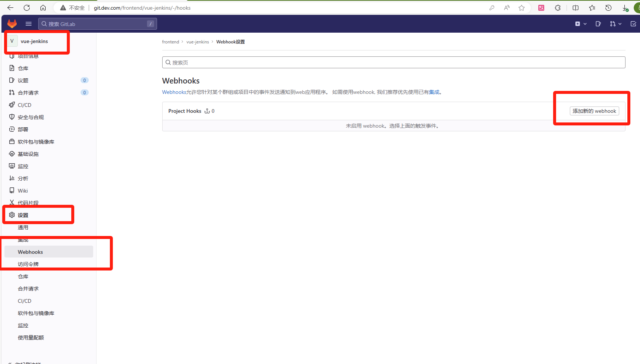Open the GitLab to-do list icon
The image size is (640, 364).
pyautogui.click(x=633, y=24)
